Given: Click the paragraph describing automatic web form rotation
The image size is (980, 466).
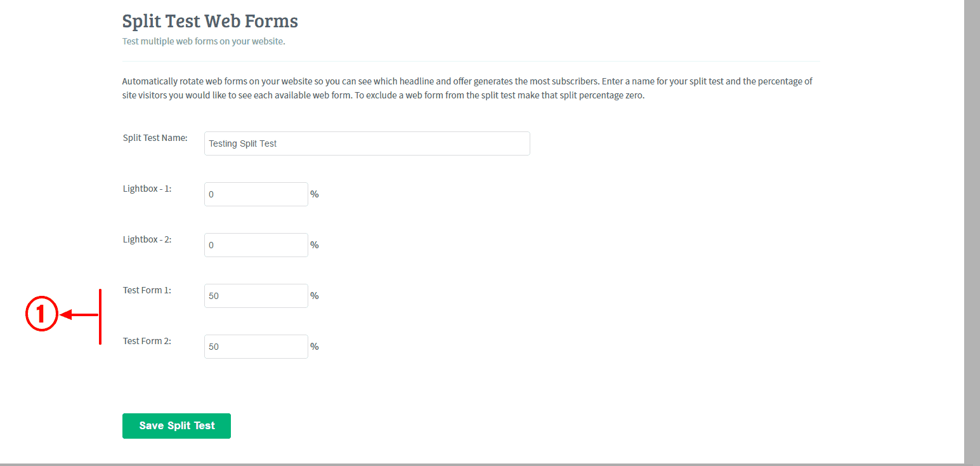Looking at the screenshot, I should [x=467, y=88].
